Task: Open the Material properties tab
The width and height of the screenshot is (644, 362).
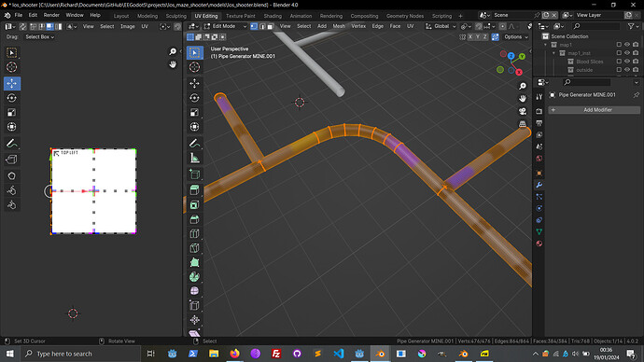Action: coord(539,244)
